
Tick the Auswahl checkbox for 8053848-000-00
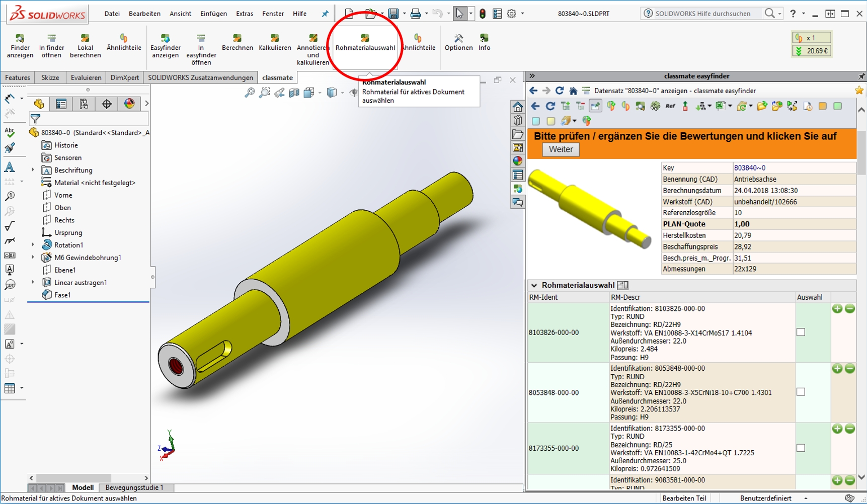click(x=801, y=392)
